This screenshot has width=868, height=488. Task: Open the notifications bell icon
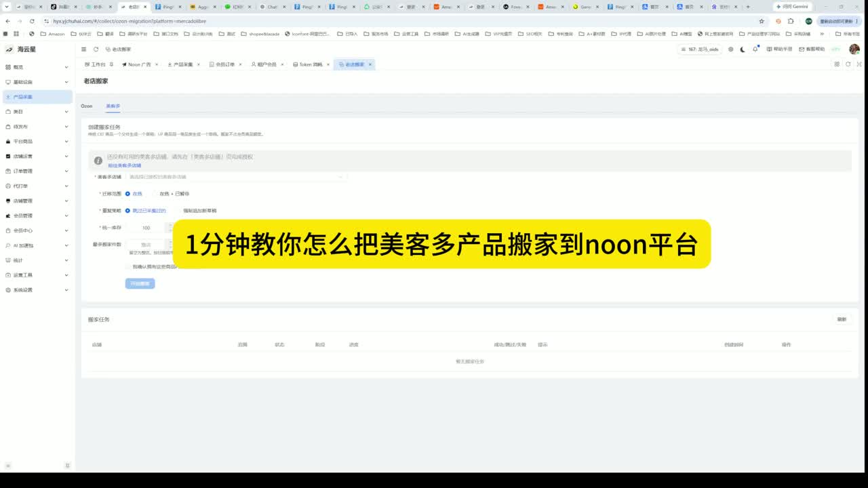(755, 49)
